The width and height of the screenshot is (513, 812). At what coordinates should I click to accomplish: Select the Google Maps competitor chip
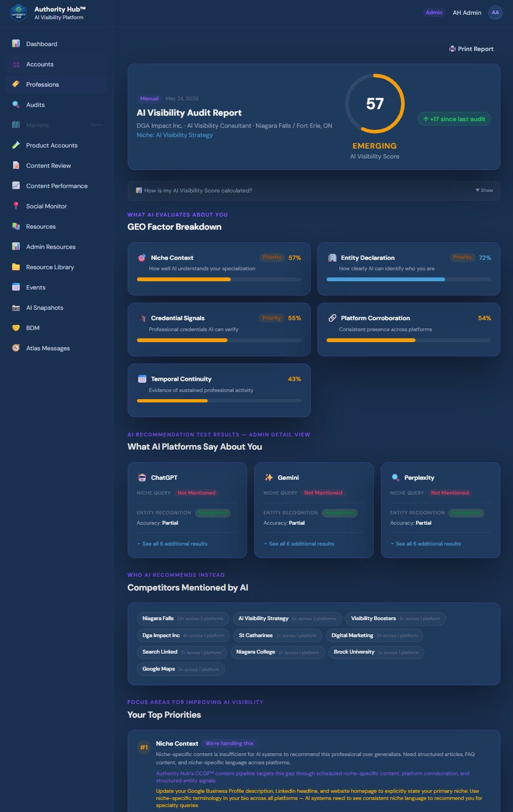[180, 669]
